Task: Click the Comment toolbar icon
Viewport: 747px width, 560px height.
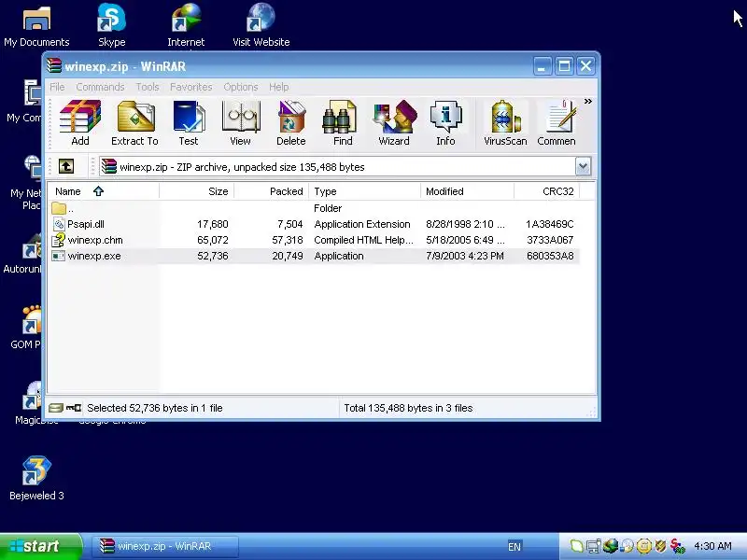Action: (557, 123)
